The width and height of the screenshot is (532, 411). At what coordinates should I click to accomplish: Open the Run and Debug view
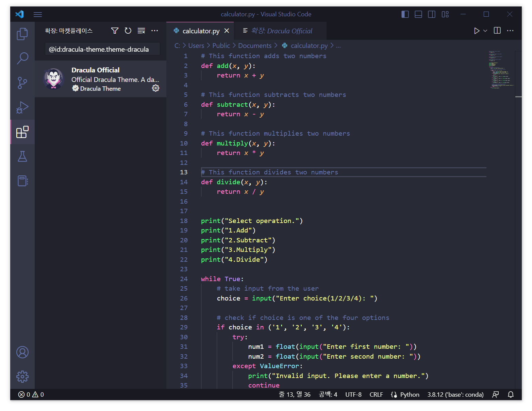(x=22, y=107)
